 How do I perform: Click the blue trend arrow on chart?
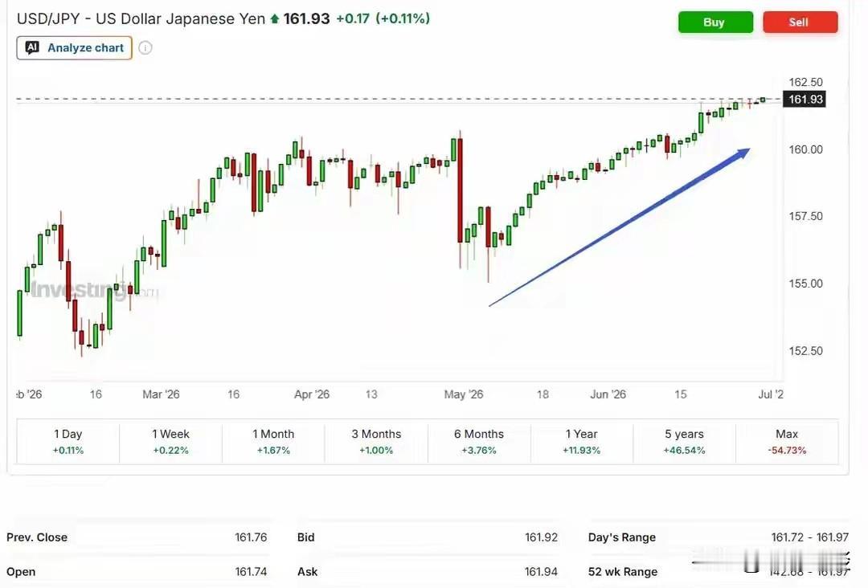(619, 227)
